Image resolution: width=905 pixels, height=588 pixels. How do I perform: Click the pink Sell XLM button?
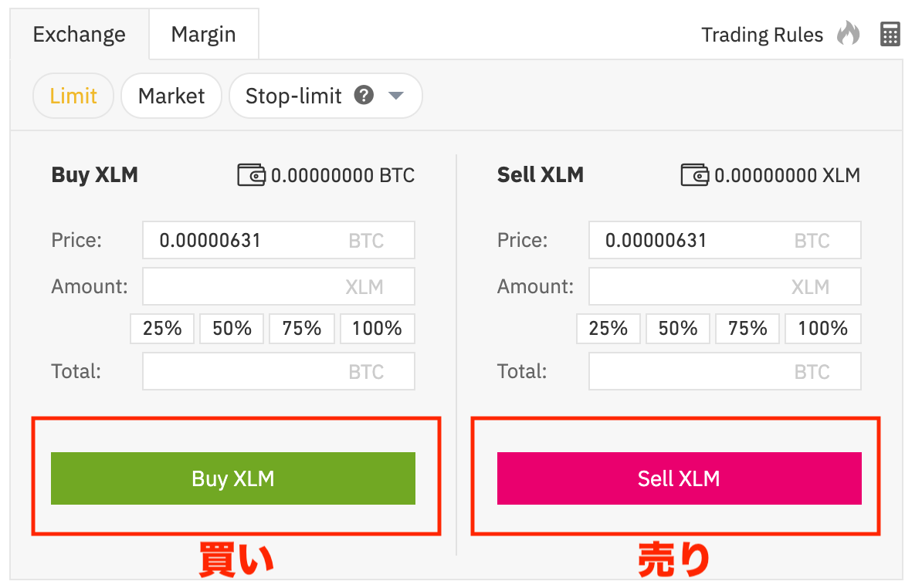679,478
